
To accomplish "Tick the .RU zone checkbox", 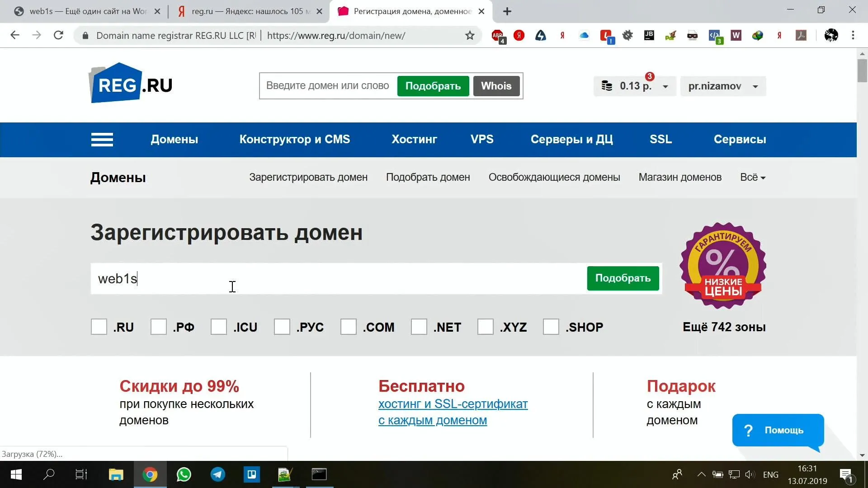I will click(x=99, y=327).
